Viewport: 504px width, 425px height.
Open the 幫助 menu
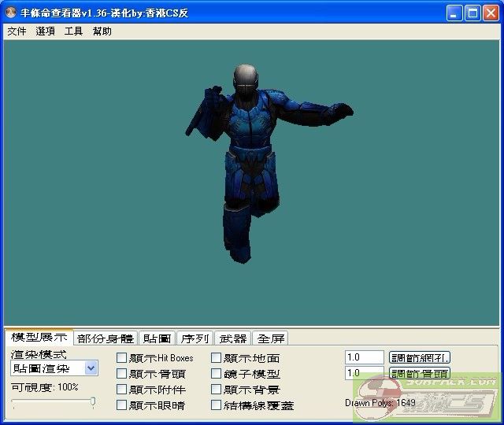tap(102, 31)
